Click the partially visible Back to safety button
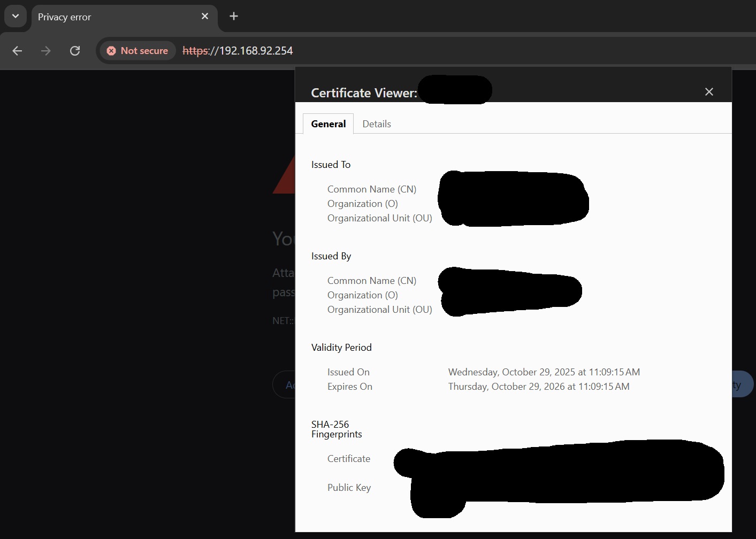Image resolution: width=756 pixels, height=539 pixels. click(x=743, y=385)
